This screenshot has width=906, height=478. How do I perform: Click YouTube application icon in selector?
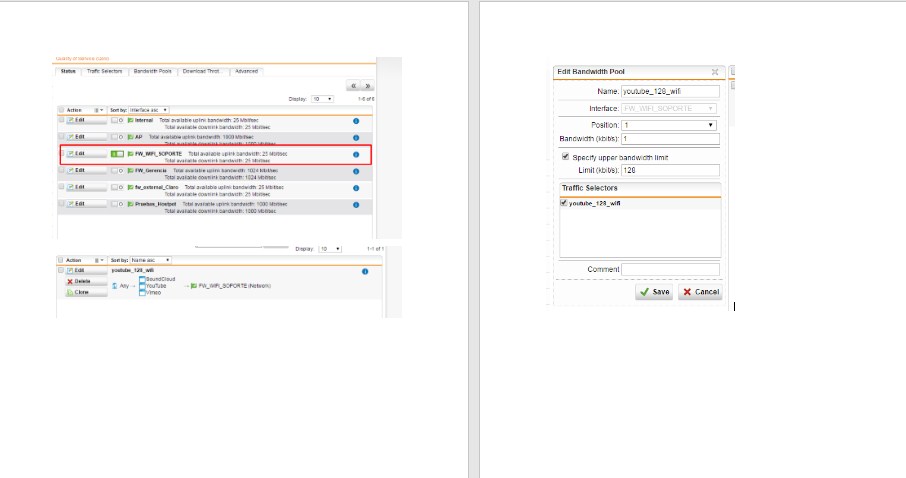tap(142, 286)
